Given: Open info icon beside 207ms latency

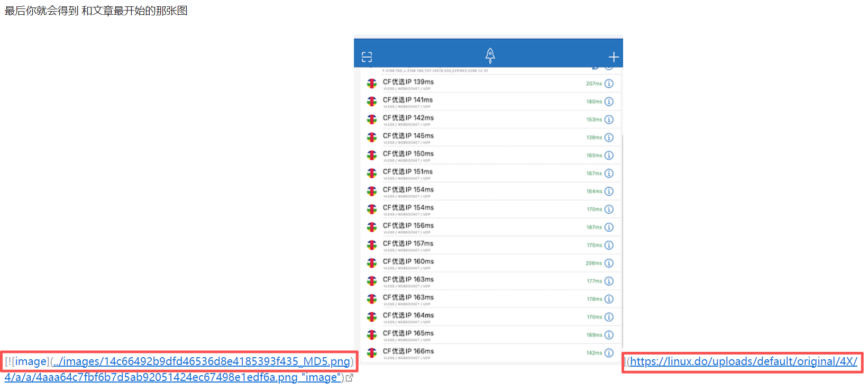Looking at the screenshot, I should (x=609, y=84).
